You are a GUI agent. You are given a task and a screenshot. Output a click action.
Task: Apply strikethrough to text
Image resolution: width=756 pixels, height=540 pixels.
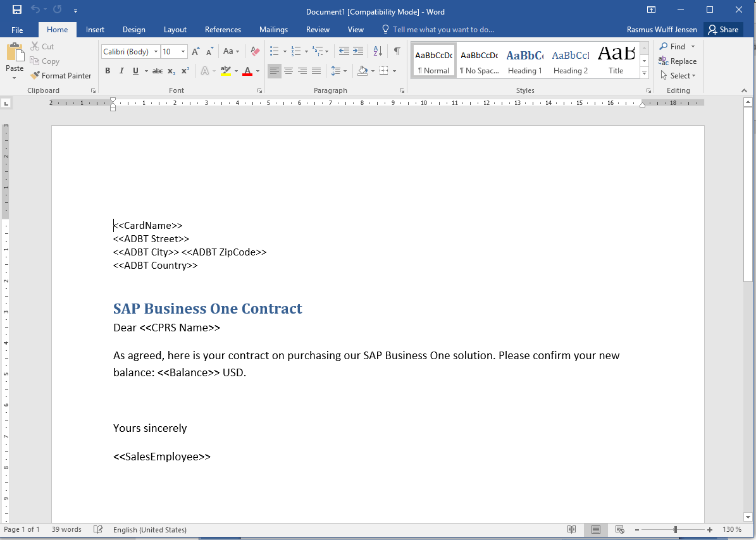pos(157,71)
